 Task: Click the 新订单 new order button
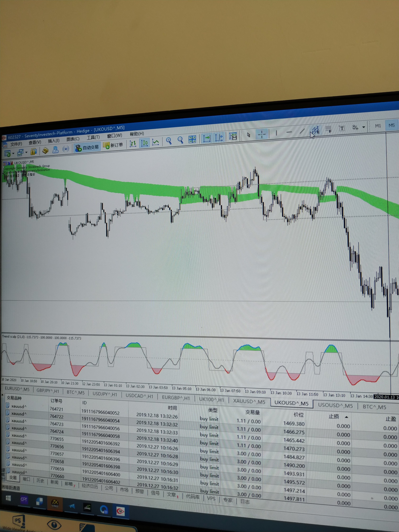[113, 146]
